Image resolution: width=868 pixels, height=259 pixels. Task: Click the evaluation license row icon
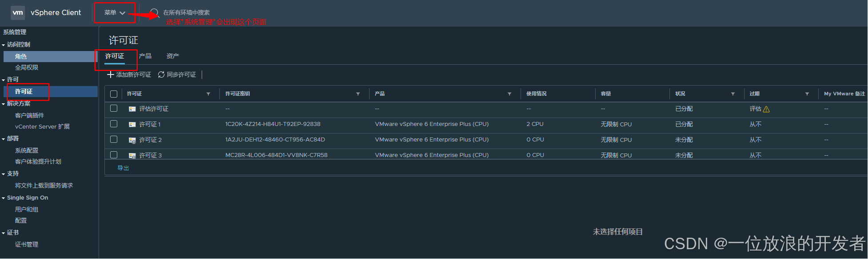(132, 109)
